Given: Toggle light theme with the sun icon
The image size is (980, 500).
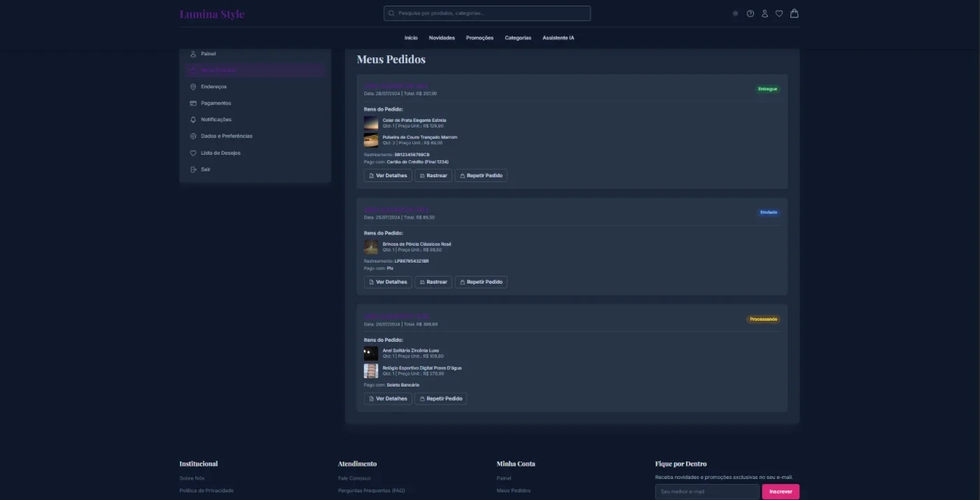Looking at the screenshot, I should 735,13.
